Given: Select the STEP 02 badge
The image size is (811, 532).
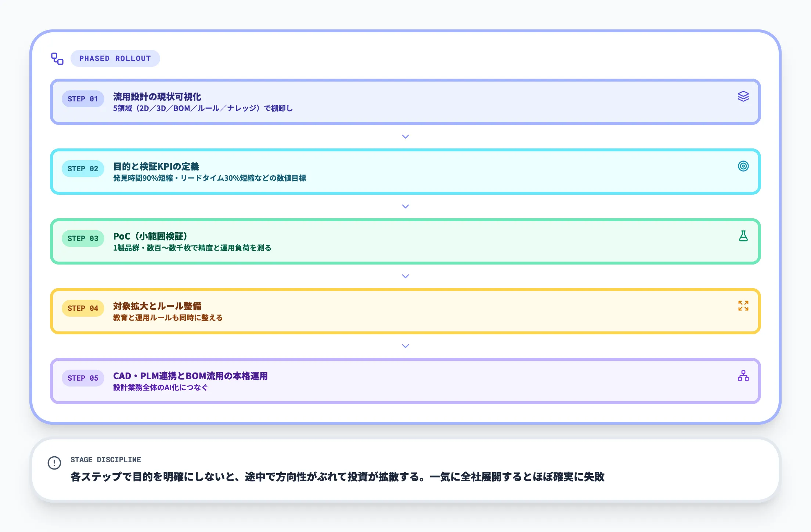Looking at the screenshot, I should point(83,169).
